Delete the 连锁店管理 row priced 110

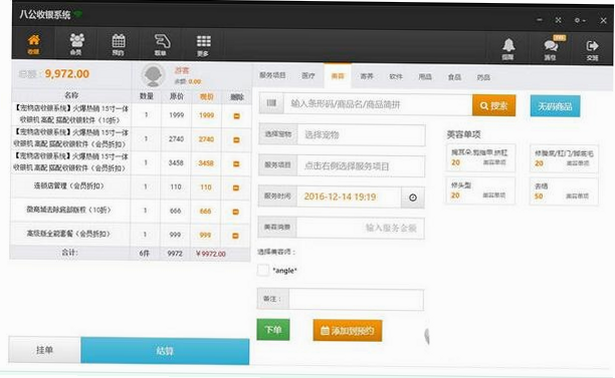coord(236,188)
